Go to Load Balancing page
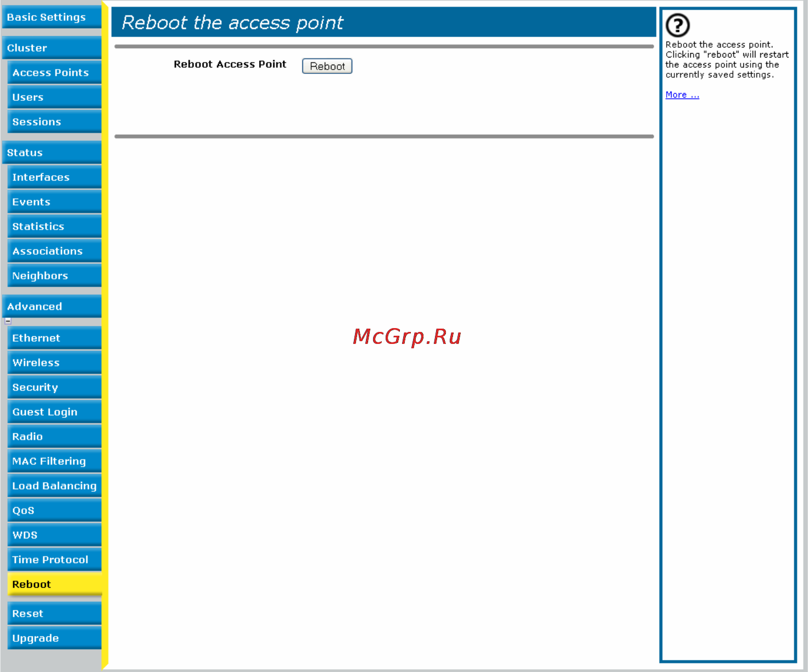Image resolution: width=808 pixels, height=672 pixels. (x=54, y=486)
